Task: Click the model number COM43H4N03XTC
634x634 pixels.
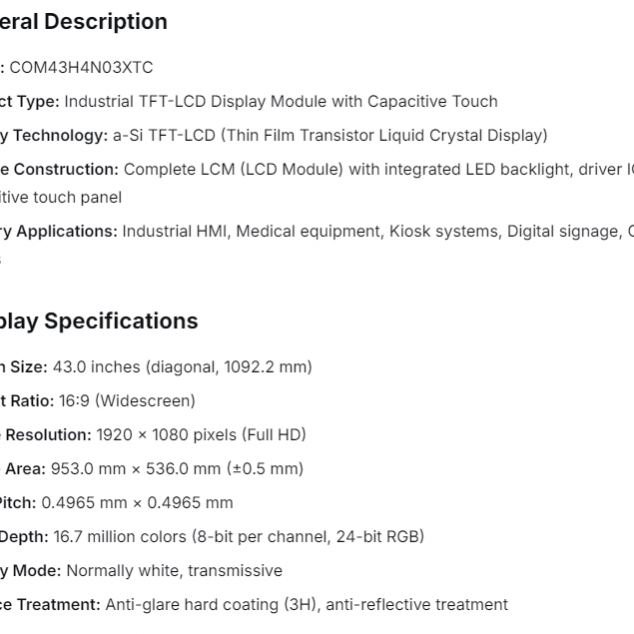Action: click(x=81, y=67)
